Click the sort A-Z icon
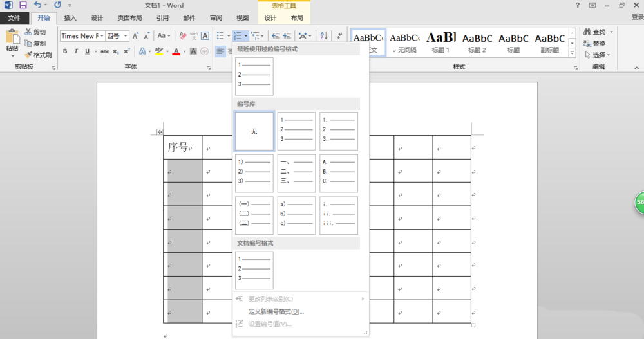 tap(323, 36)
